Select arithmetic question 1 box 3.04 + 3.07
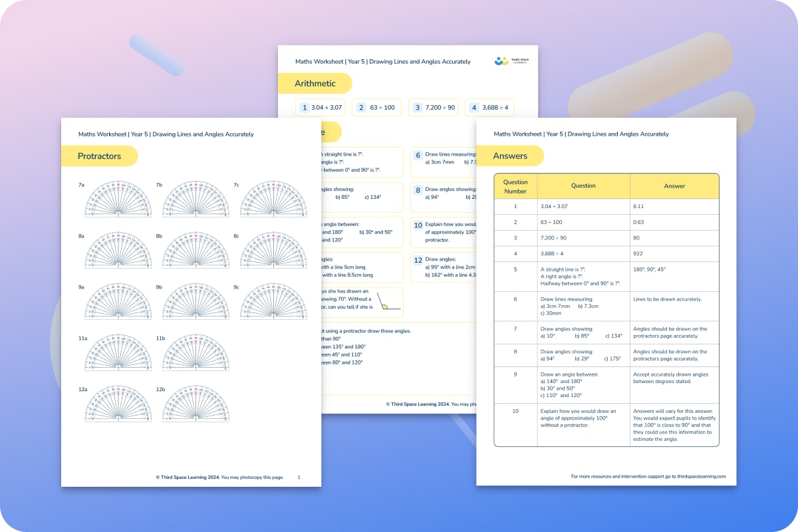 pos(321,107)
